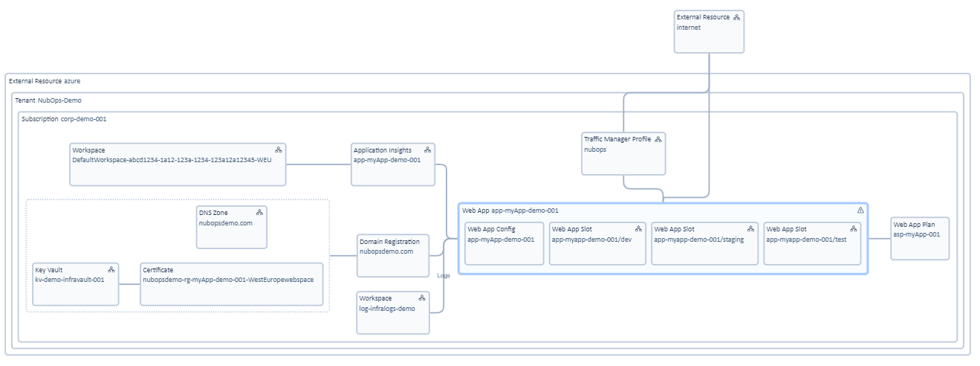Open the hierarchy icon on the dev Web App Slot
This screenshot has width=980, height=366.
(638, 229)
